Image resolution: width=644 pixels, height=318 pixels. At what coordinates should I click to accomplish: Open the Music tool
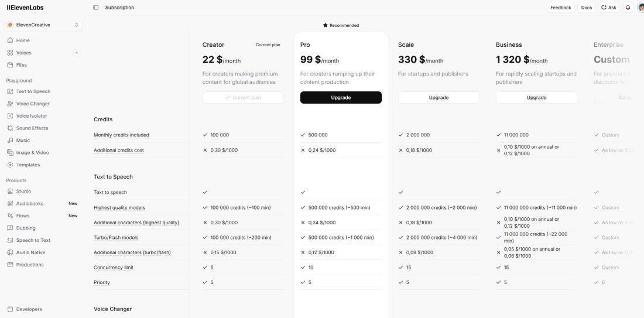click(x=23, y=141)
